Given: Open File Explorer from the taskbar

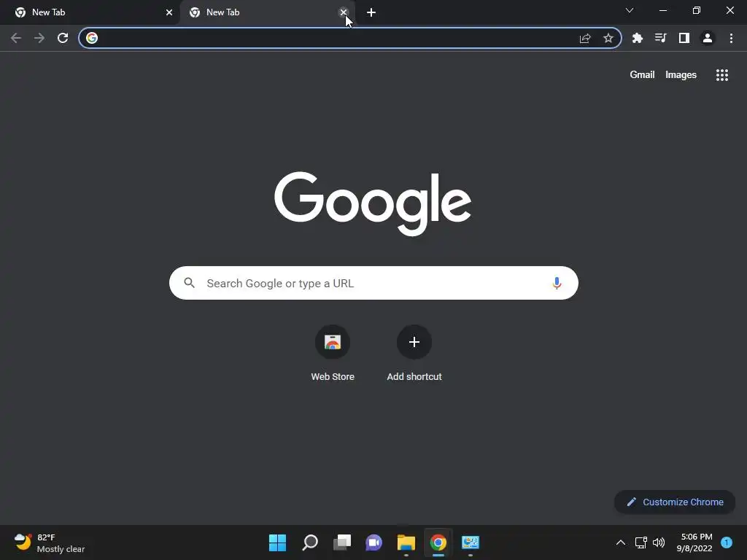Looking at the screenshot, I should pos(406,542).
